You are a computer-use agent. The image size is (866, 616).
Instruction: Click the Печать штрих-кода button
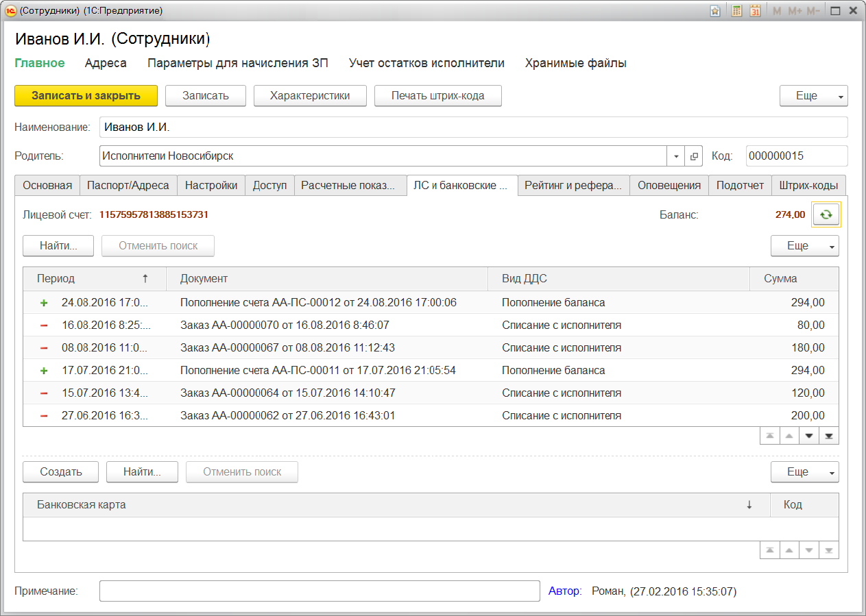[437, 96]
